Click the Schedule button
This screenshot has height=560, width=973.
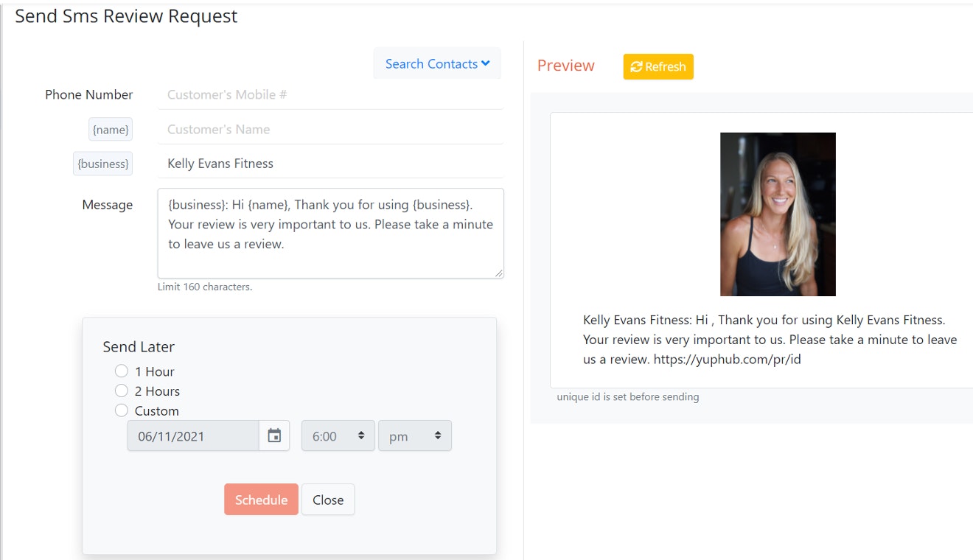[x=261, y=499]
